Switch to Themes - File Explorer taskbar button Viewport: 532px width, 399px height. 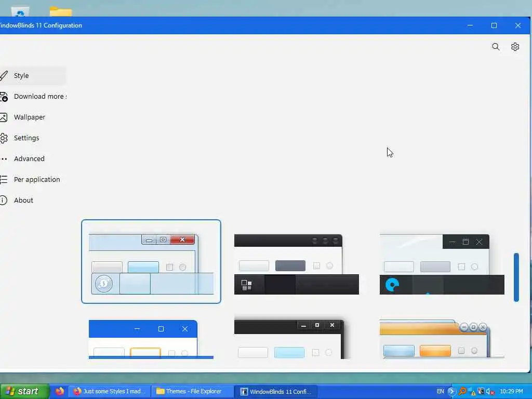192,392
